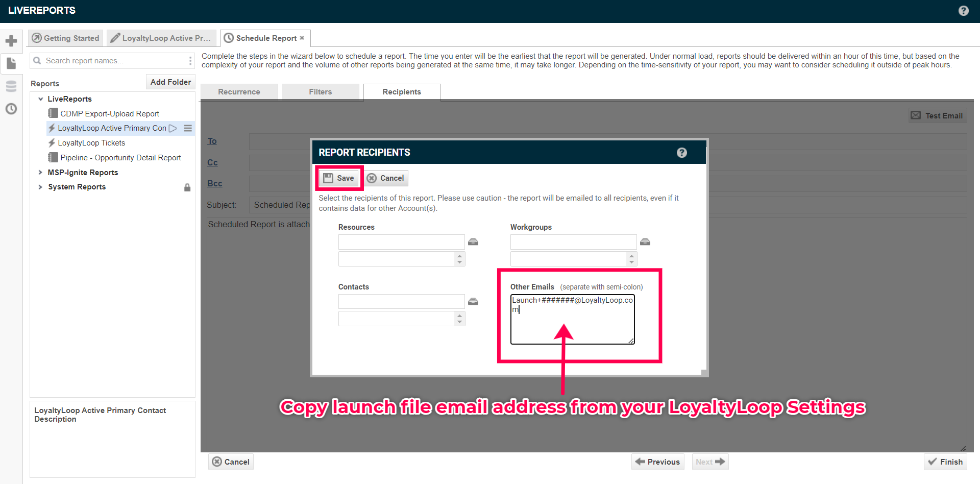
Task: Click the Test Email button
Action: click(938, 116)
